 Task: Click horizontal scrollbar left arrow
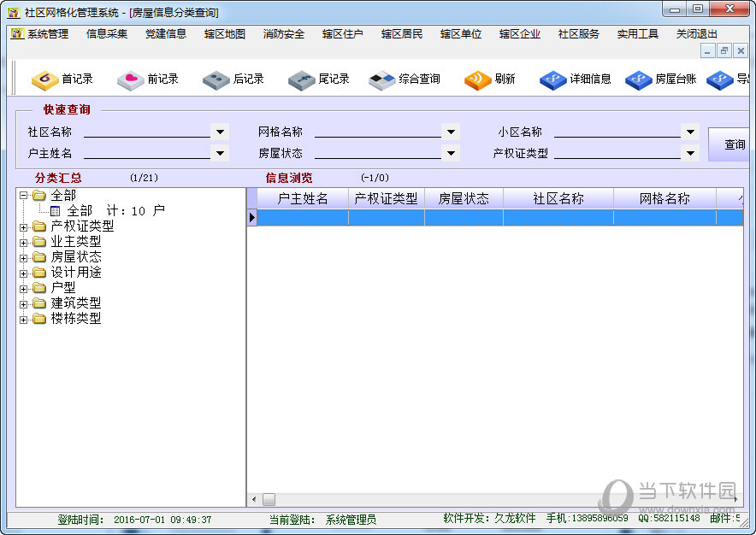tap(254, 499)
